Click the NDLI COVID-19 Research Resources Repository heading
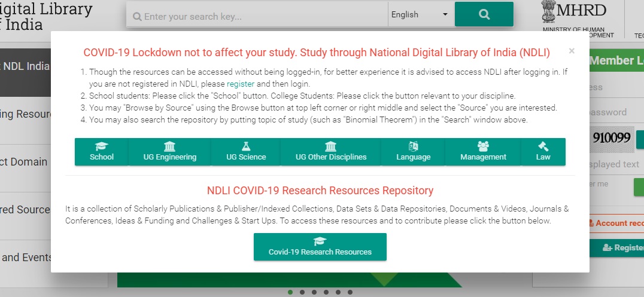This screenshot has width=644, height=297. pyautogui.click(x=320, y=191)
